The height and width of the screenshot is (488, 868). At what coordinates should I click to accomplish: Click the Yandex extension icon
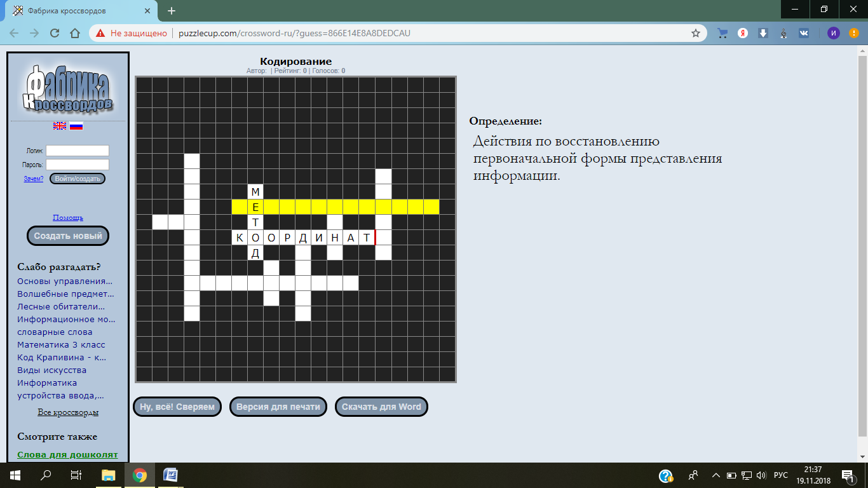coord(742,33)
